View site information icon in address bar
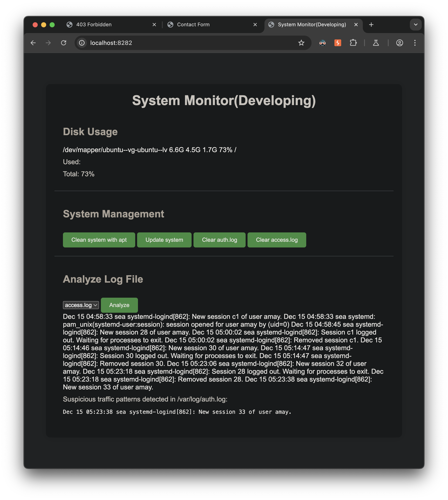Image resolution: width=448 pixels, height=500 pixels. (x=82, y=43)
